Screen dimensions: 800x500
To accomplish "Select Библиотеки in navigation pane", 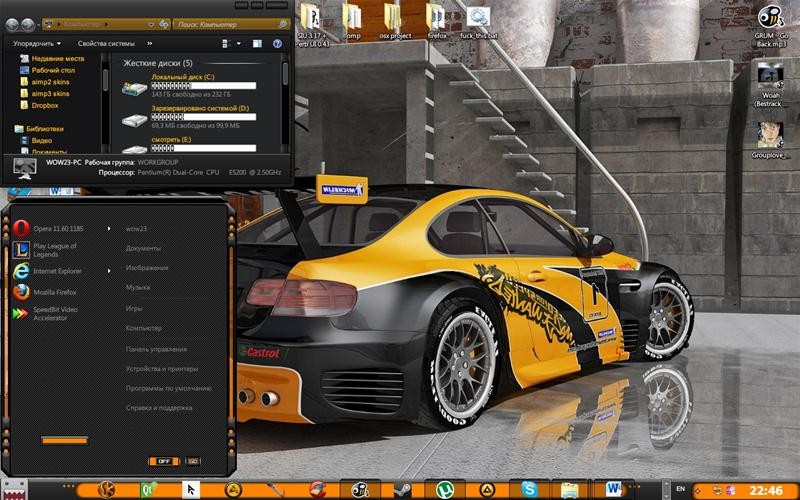I will point(39,129).
